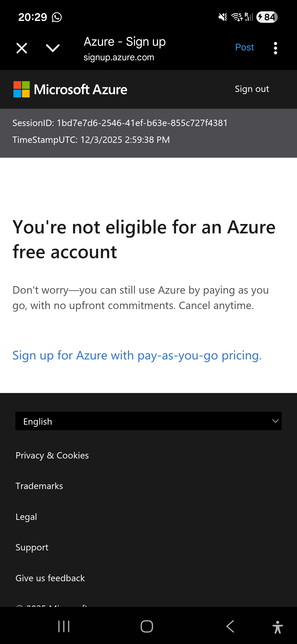
Task: Open the browser overflow menu
Action: click(x=275, y=48)
